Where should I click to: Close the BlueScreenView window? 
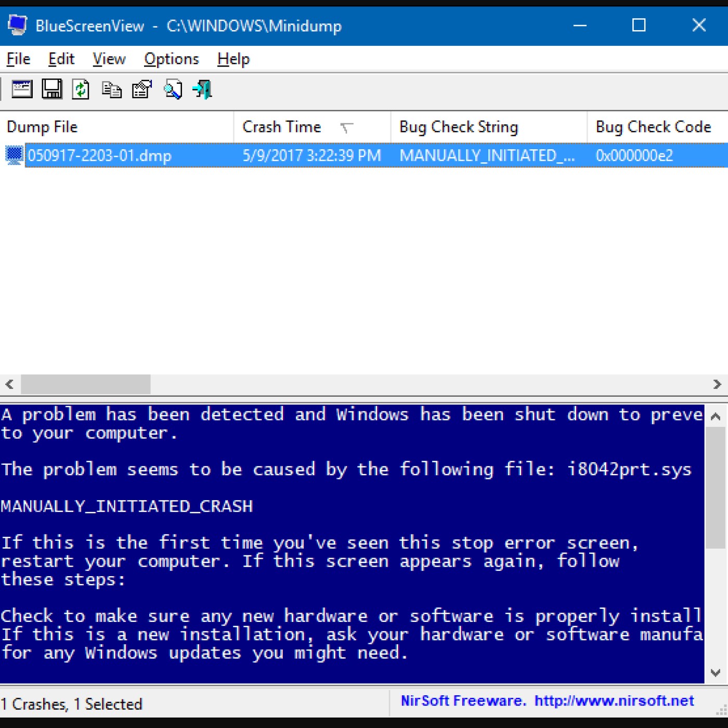(699, 25)
